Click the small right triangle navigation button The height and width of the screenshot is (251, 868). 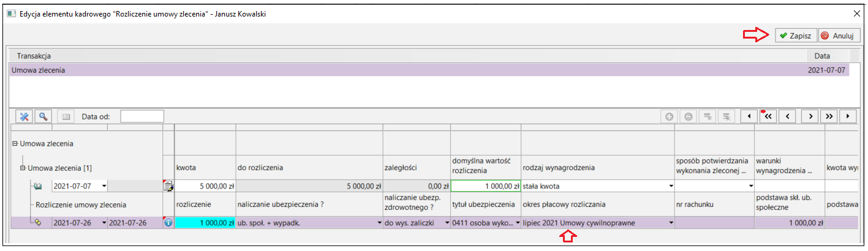[848, 116]
